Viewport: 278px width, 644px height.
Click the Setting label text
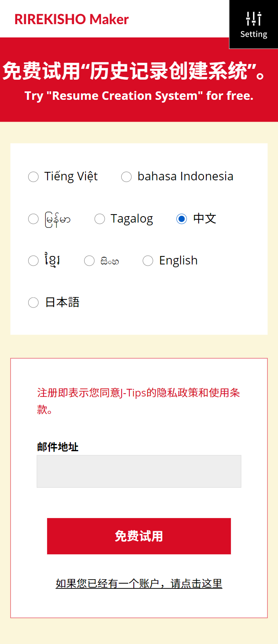point(254,34)
